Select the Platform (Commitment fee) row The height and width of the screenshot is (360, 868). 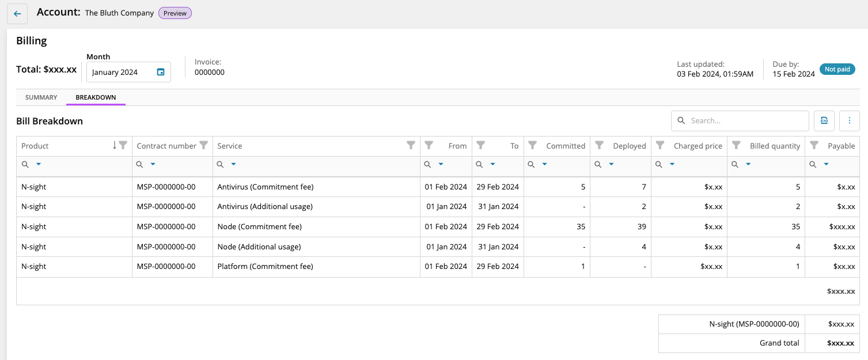click(265, 267)
